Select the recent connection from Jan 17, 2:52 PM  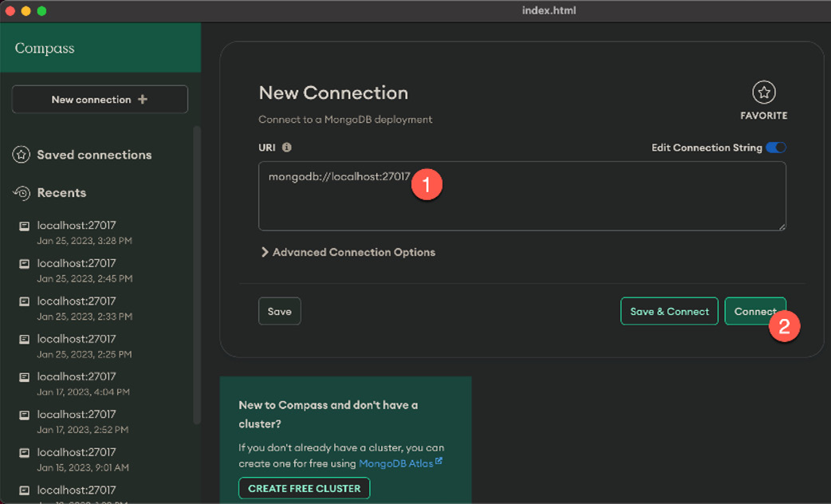point(75,421)
